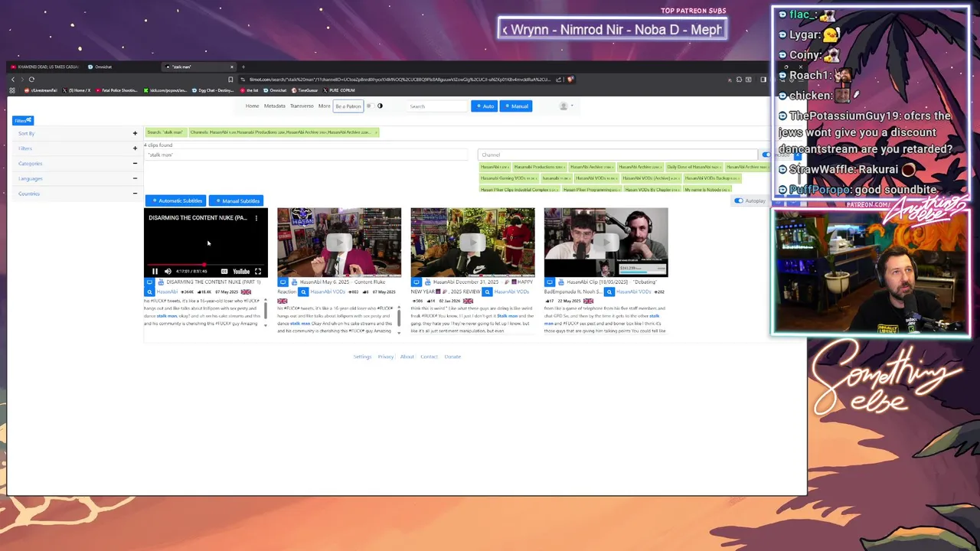This screenshot has width=980, height=551.
Task: Open the user avatar dropdown
Action: point(566,106)
